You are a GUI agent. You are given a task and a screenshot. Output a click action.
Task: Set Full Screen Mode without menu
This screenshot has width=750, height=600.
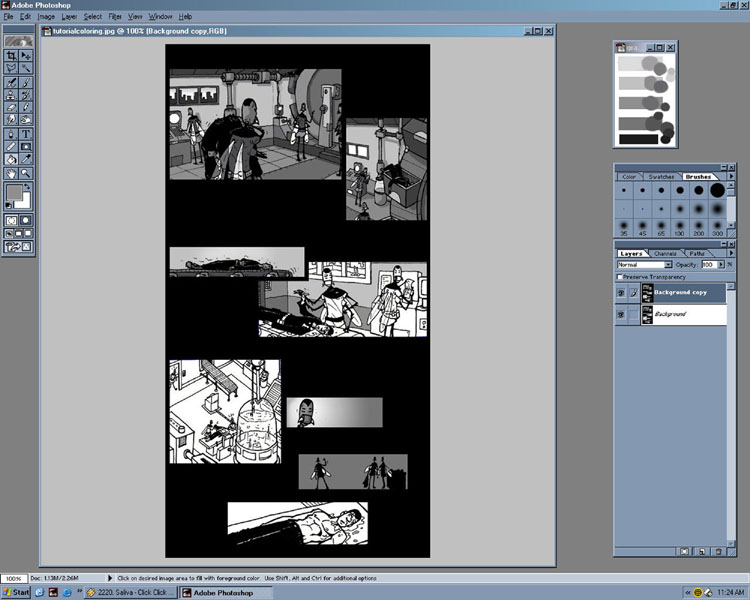(28, 233)
